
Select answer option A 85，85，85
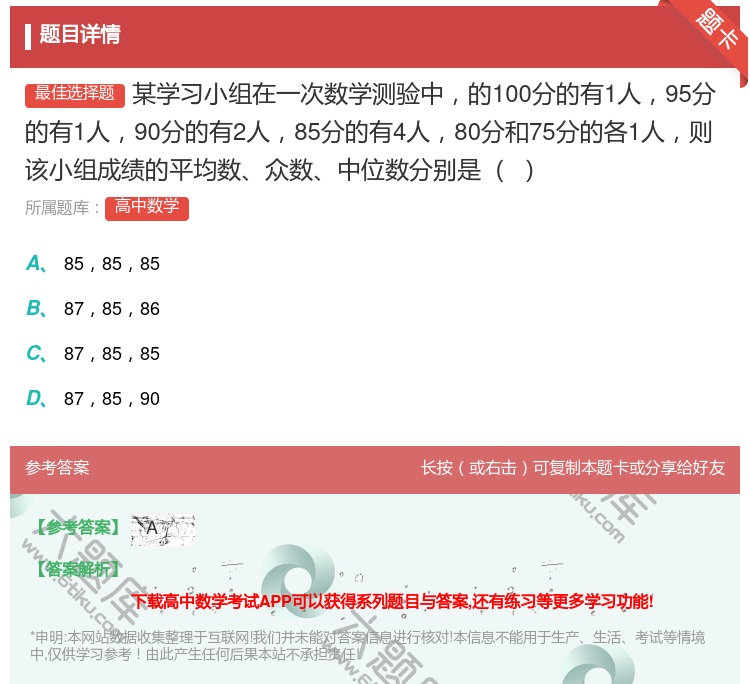tap(93, 264)
